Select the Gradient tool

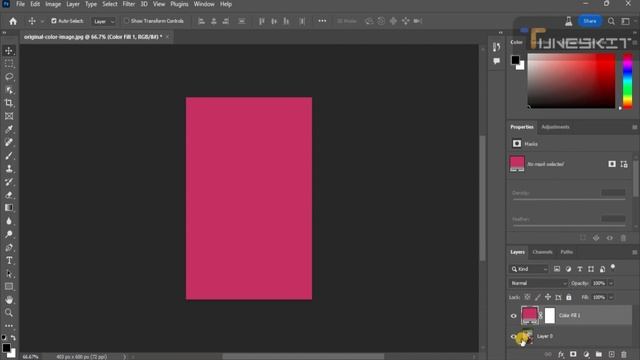coord(9,208)
